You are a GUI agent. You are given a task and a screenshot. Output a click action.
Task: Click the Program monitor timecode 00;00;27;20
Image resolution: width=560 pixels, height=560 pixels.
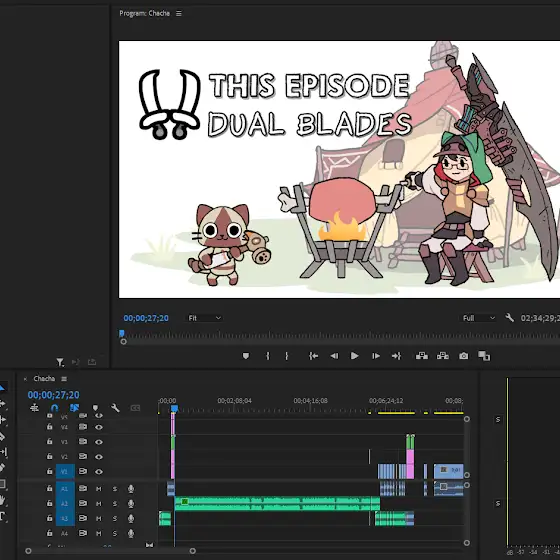(146, 318)
